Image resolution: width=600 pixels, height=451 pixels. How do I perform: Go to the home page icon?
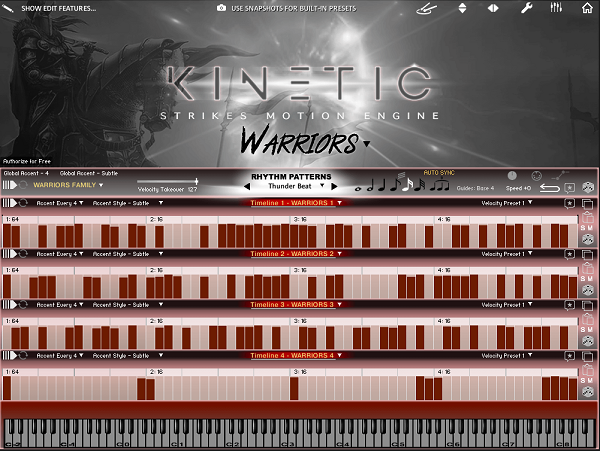(x=587, y=8)
